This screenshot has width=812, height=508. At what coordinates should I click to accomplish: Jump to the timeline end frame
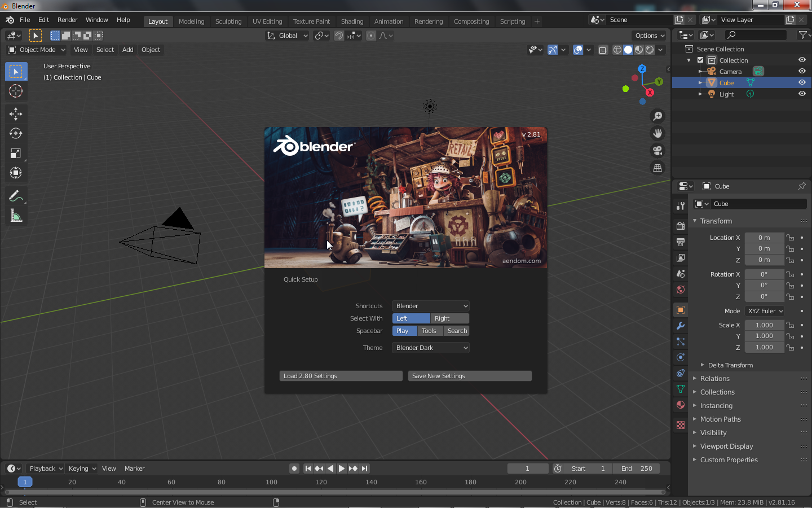point(365,468)
